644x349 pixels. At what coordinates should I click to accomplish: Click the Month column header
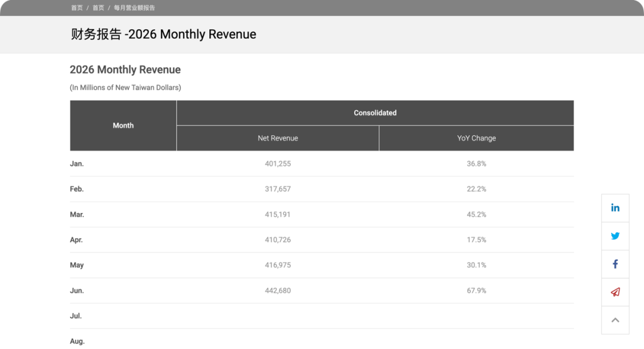coord(123,126)
